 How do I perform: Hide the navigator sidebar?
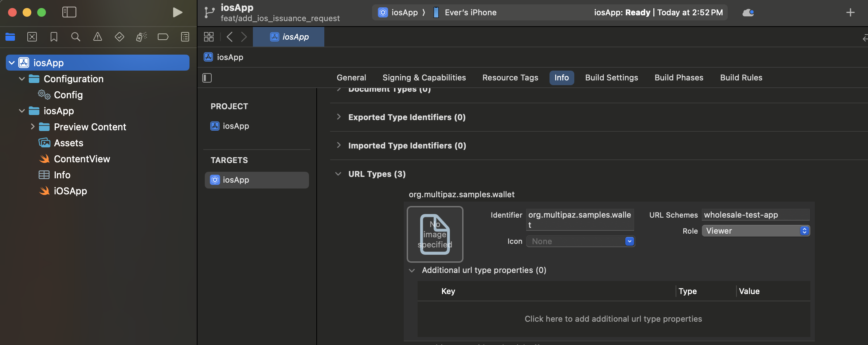pyautogui.click(x=69, y=12)
